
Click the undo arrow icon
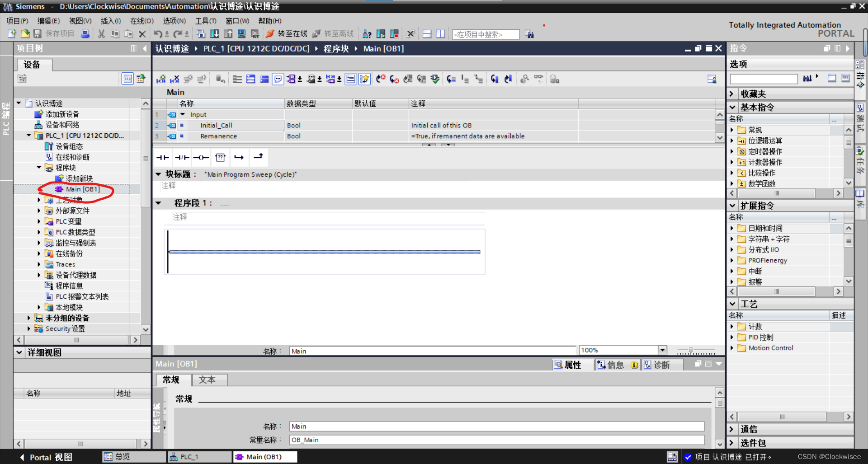coord(158,34)
